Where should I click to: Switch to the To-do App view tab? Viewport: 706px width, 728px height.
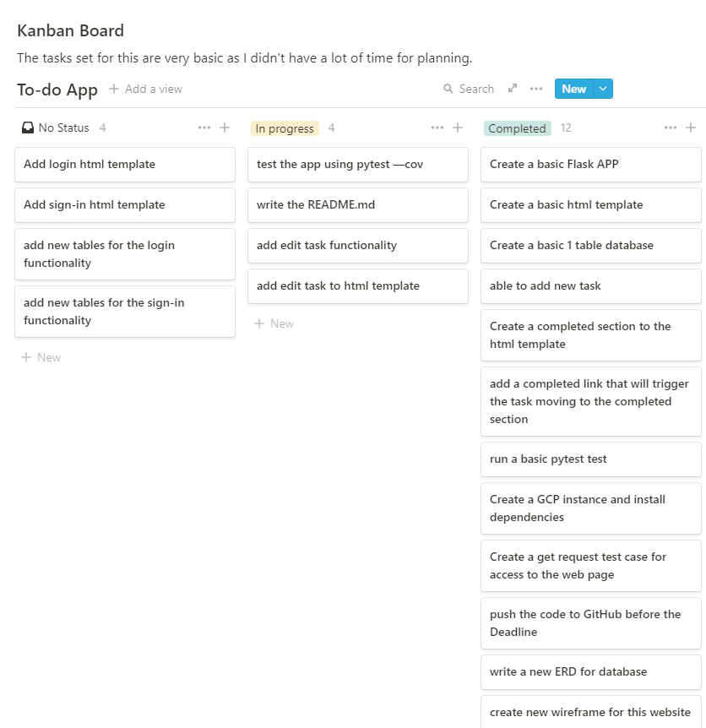pyautogui.click(x=57, y=88)
